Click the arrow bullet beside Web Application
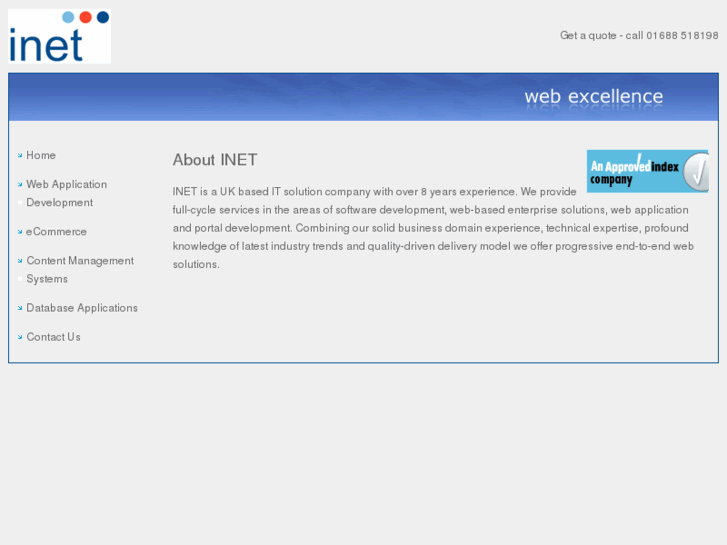 (x=20, y=185)
